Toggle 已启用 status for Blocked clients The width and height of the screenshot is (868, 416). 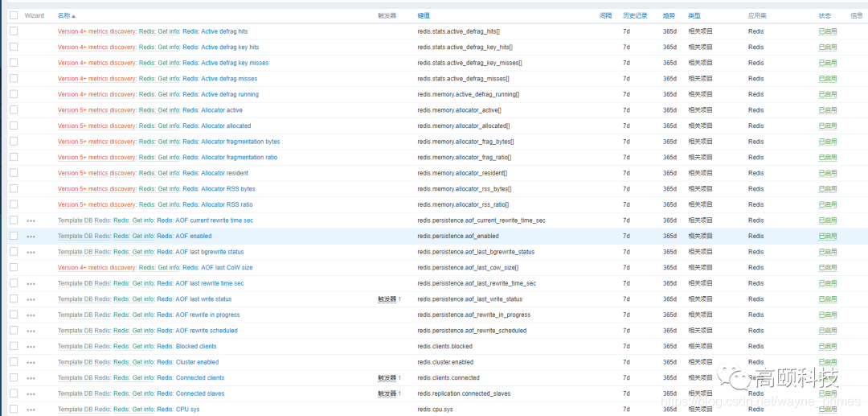pyautogui.click(x=828, y=346)
